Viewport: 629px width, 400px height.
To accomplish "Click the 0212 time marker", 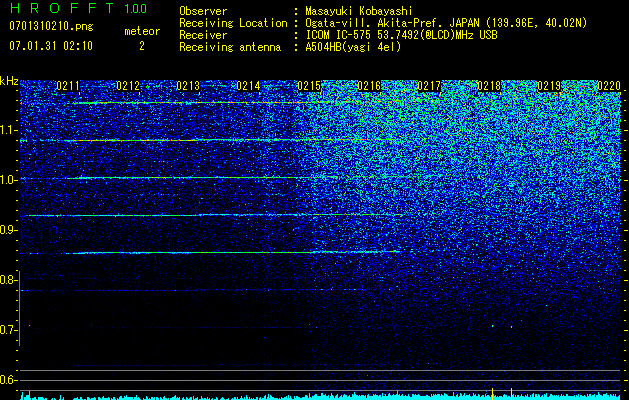I will [128, 86].
